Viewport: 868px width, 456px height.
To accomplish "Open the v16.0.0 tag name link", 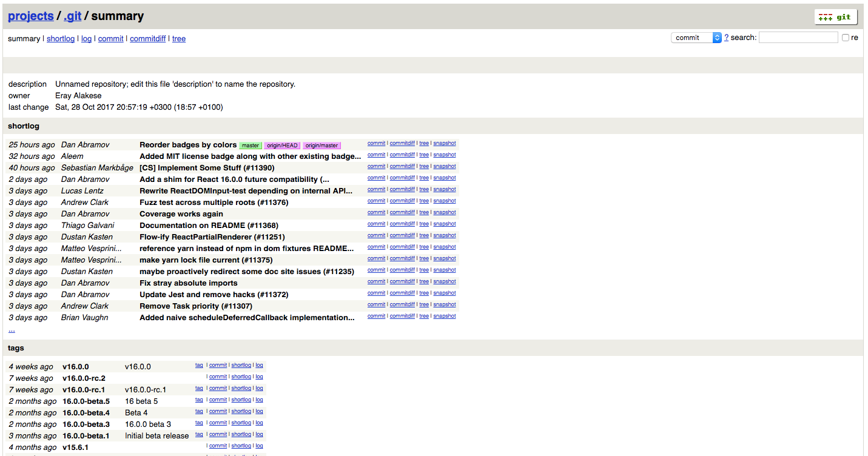I will click(x=76, y=367).
